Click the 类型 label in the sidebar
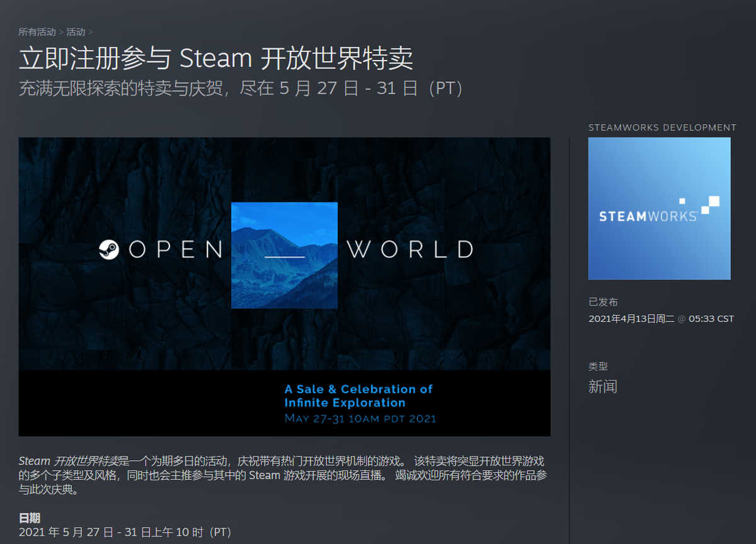This screenshot has height=544, width=756. 598,366
